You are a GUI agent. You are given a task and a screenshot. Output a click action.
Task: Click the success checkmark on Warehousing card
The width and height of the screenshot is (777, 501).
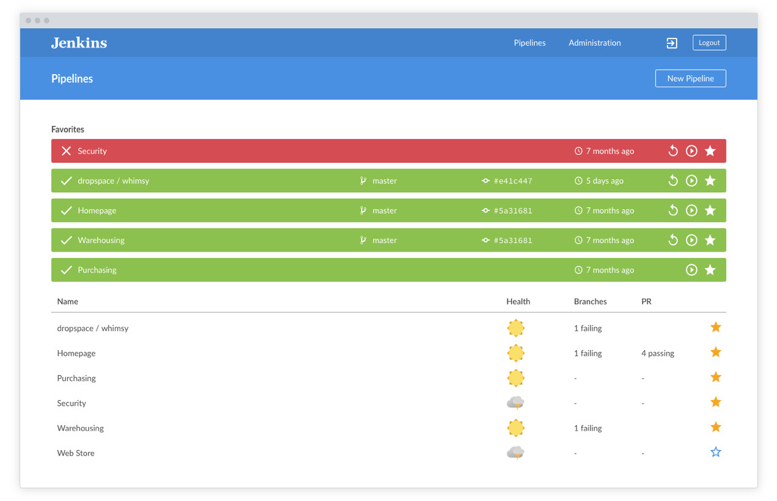[x=66, y=240]
